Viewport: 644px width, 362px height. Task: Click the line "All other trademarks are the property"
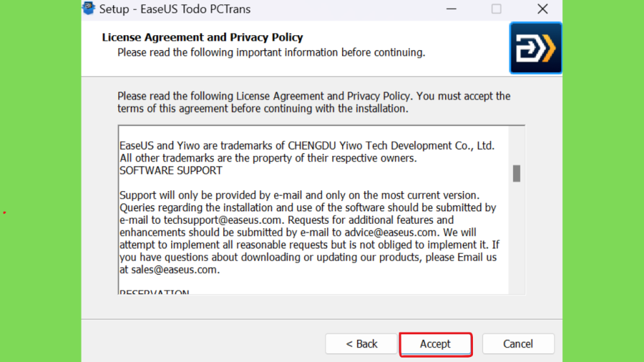[268, 158]
